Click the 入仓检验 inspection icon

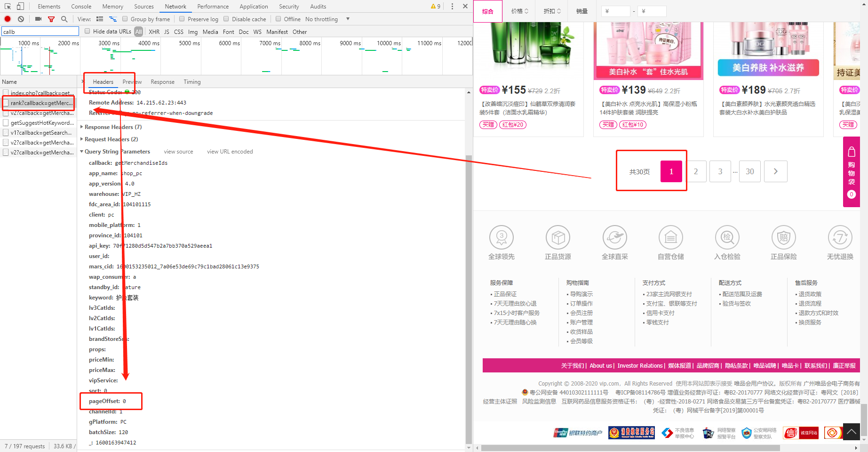pos(727,237)
